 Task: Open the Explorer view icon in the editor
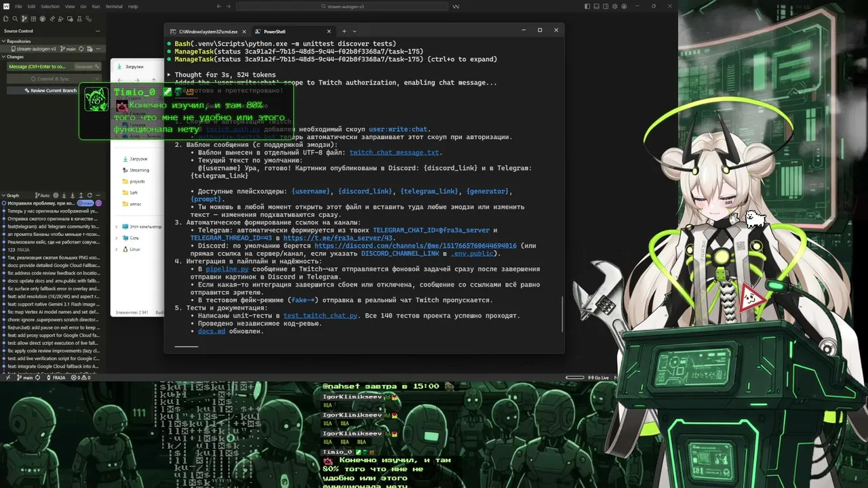(6, 18)
